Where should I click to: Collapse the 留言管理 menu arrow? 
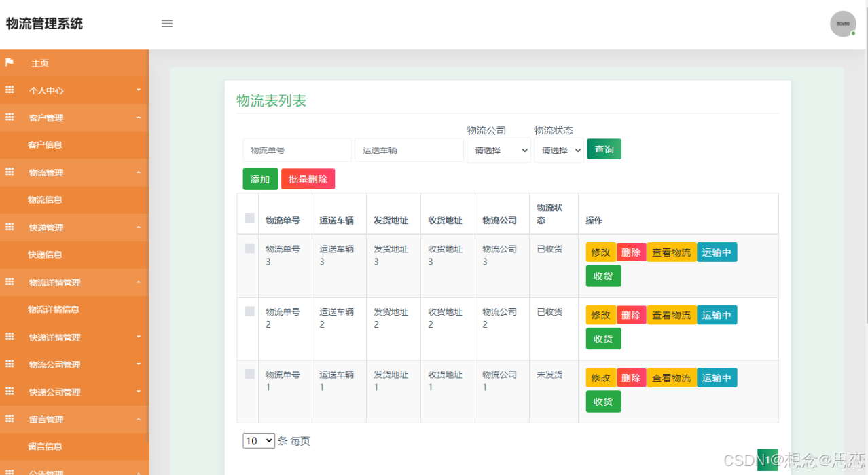tap(139, 419)
